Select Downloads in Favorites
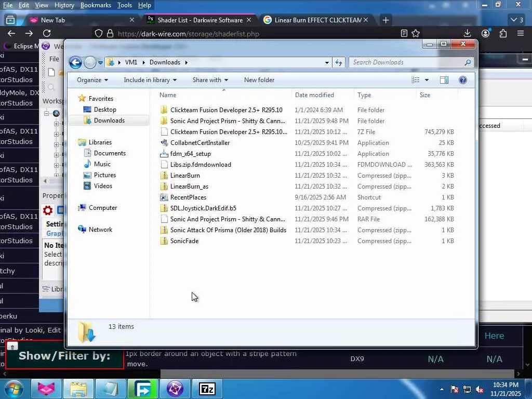The width and height of the screenshot is (532, 399). pos(109,121)
